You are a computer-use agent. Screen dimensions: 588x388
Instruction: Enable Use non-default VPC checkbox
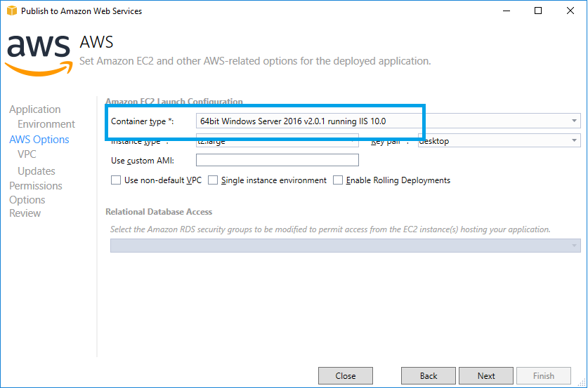pos(116,180)
